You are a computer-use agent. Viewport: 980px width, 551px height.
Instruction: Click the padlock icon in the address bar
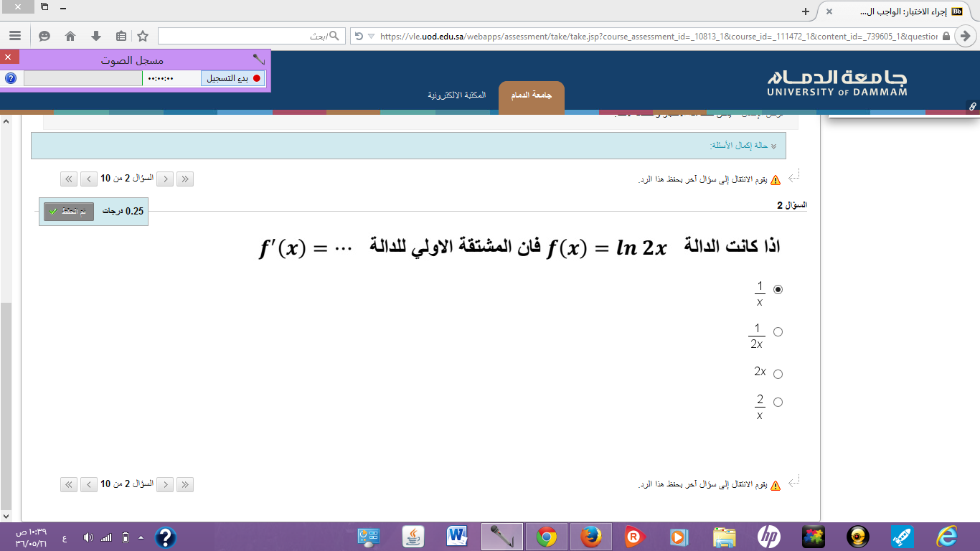tap(946, 36)
